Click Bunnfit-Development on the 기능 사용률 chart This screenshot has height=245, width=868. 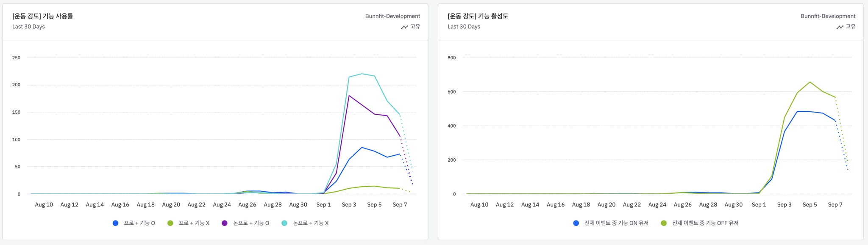pyautogui.click(x=392, y=16)
